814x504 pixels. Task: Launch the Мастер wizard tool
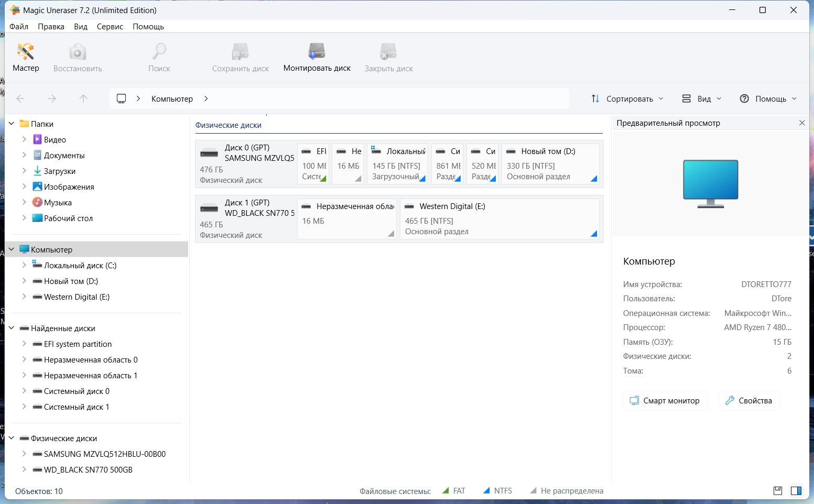(x=26, y=58)
